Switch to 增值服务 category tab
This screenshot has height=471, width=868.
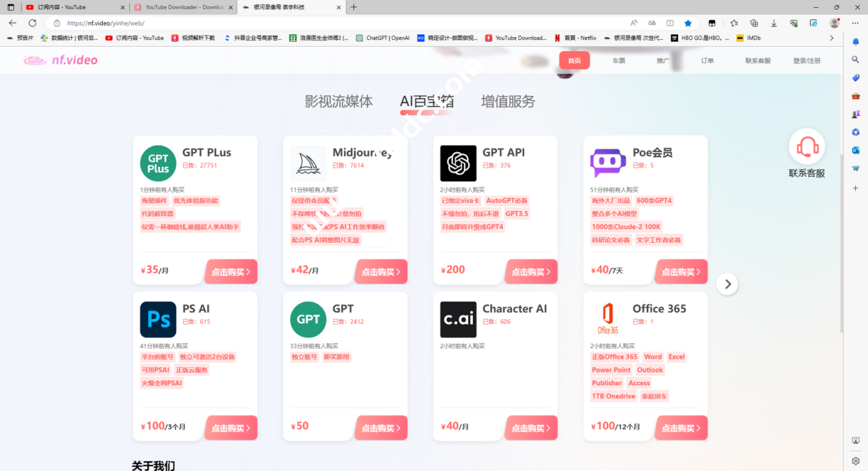pyautogui.click(x=508, y=101)
